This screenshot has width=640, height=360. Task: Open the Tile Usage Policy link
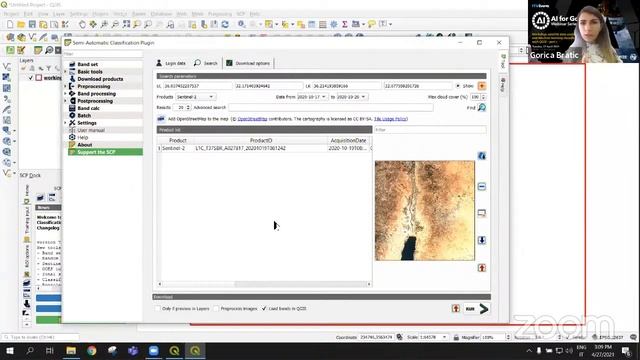(x=390, y=119)
